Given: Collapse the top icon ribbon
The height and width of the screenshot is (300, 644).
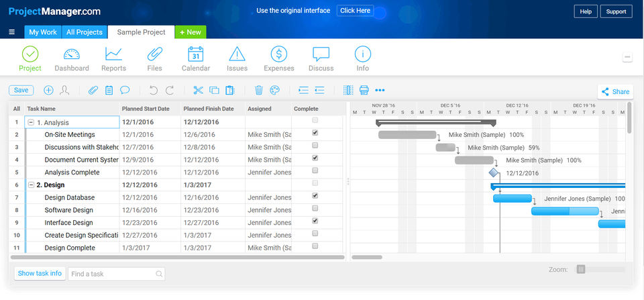Looking at the screenshot, I should (x=627, y=57).
